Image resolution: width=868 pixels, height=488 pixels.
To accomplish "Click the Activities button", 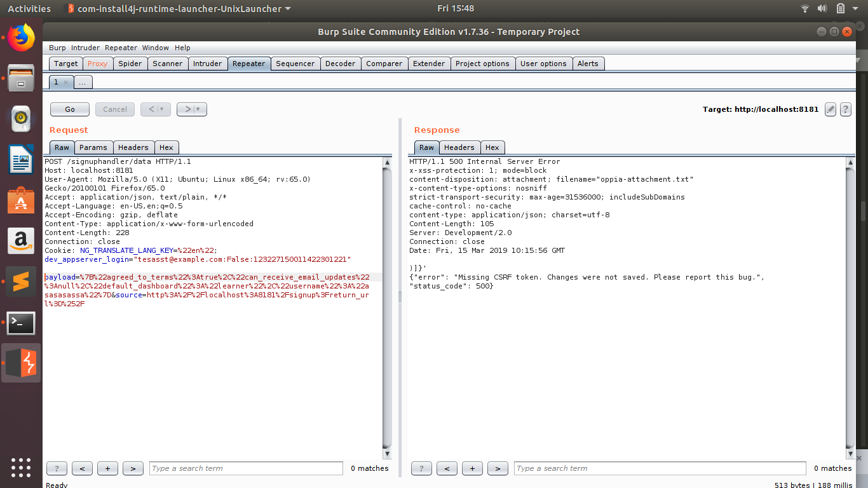I will tap(29, 9).
